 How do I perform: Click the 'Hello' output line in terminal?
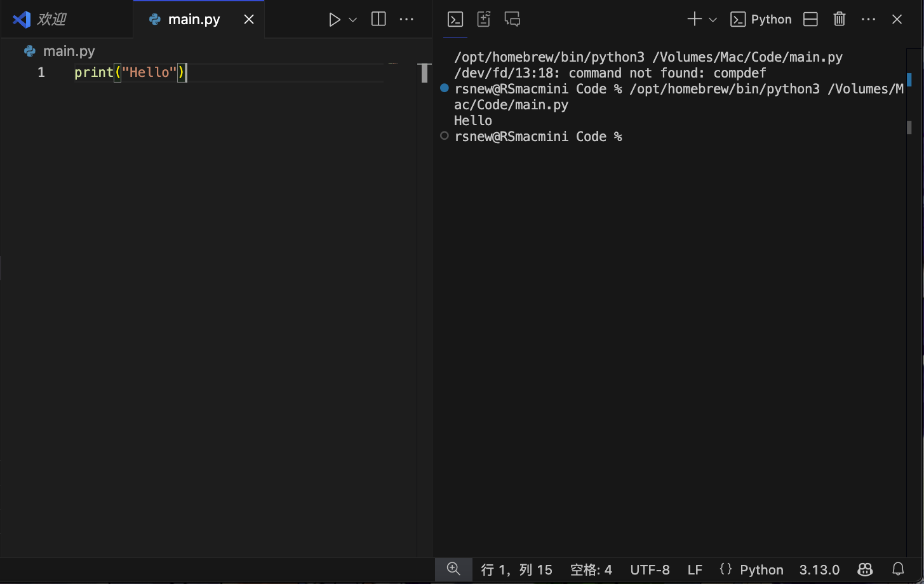(473, 121)
